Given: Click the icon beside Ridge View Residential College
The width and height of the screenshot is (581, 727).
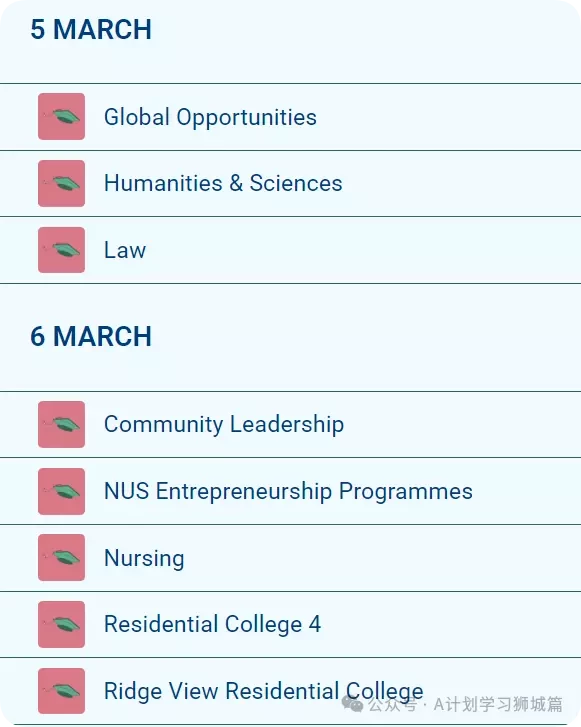Looking at the screenshot, I should tap(61, 691).
